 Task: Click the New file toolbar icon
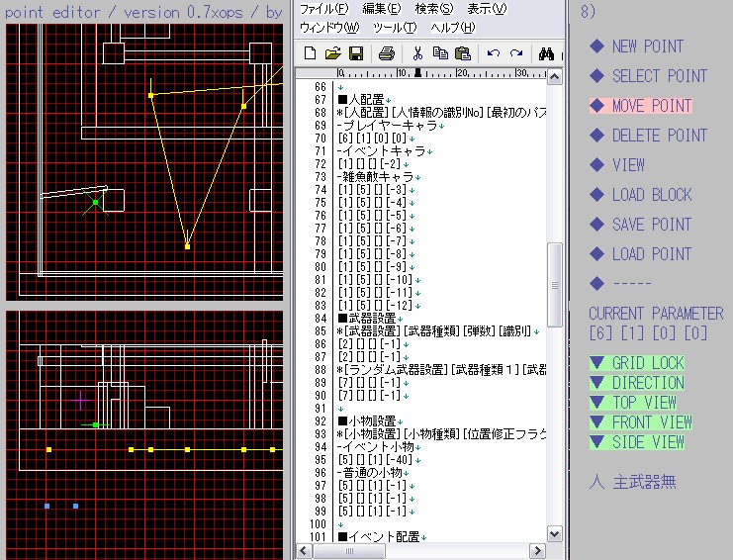[311, 53]
